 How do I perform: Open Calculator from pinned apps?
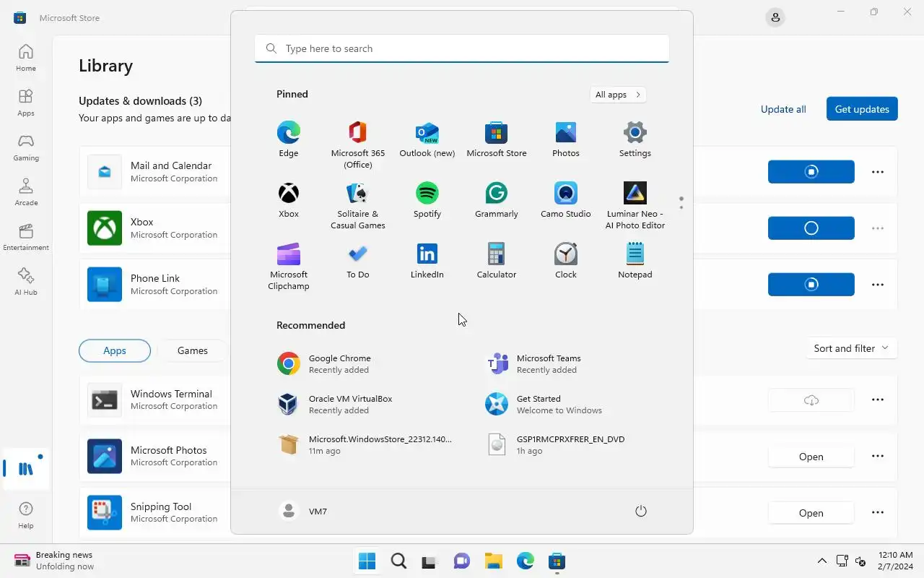497,261
